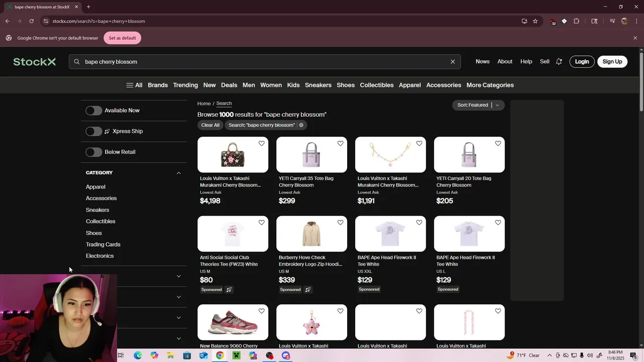Open the Trending menu
Image resolution: width=644 pixels, height=362 pixels.
[185, 85]
